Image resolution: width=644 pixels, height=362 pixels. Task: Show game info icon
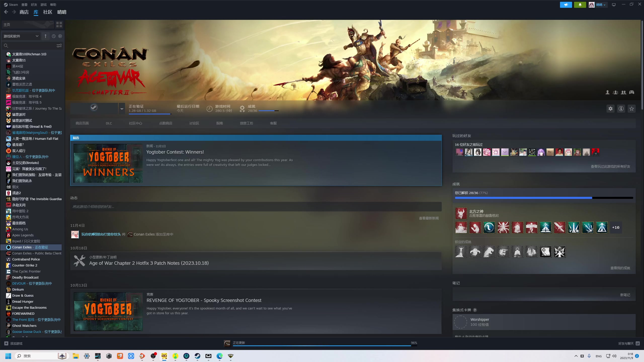coord(621,109)
